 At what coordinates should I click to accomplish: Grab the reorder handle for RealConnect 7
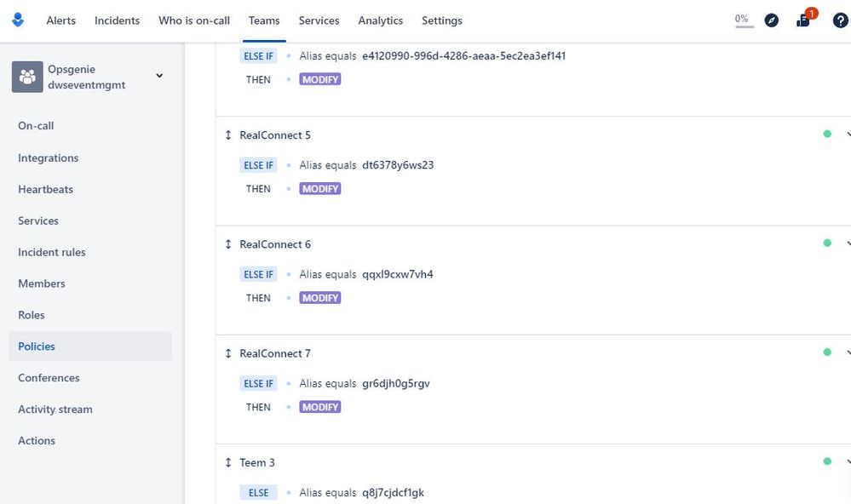[228, 353]
